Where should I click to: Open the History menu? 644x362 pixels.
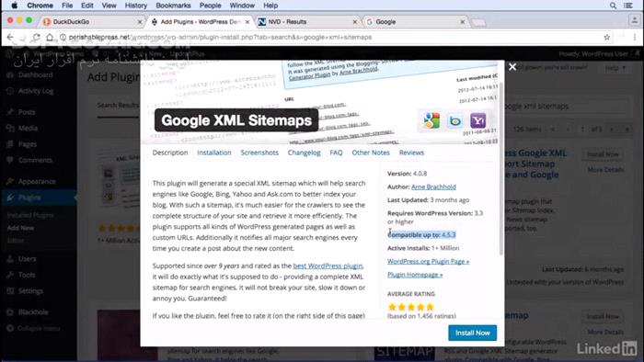point(135,6)
